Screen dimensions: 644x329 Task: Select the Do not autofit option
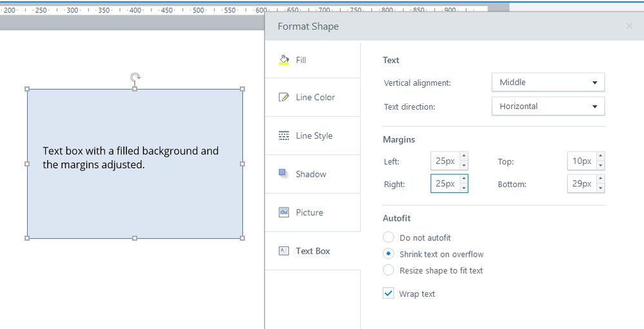tap(389, 238)
